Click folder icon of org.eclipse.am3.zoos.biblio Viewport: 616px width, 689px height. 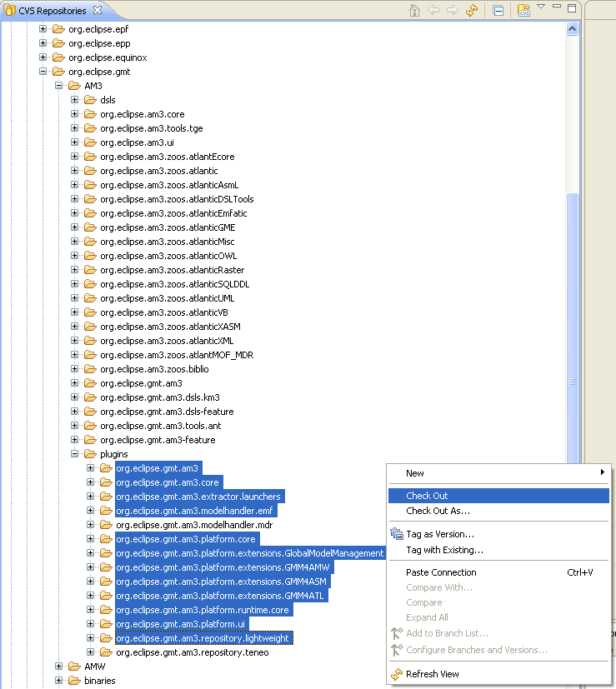[x=90, y=369]
